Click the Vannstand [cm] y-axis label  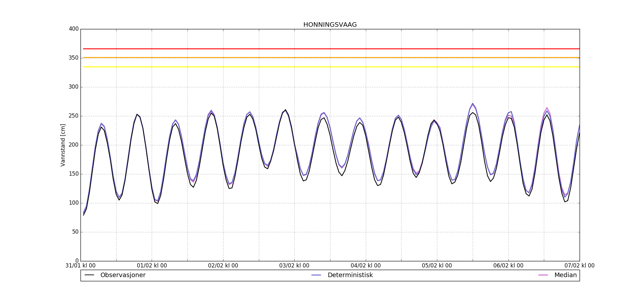63,145
